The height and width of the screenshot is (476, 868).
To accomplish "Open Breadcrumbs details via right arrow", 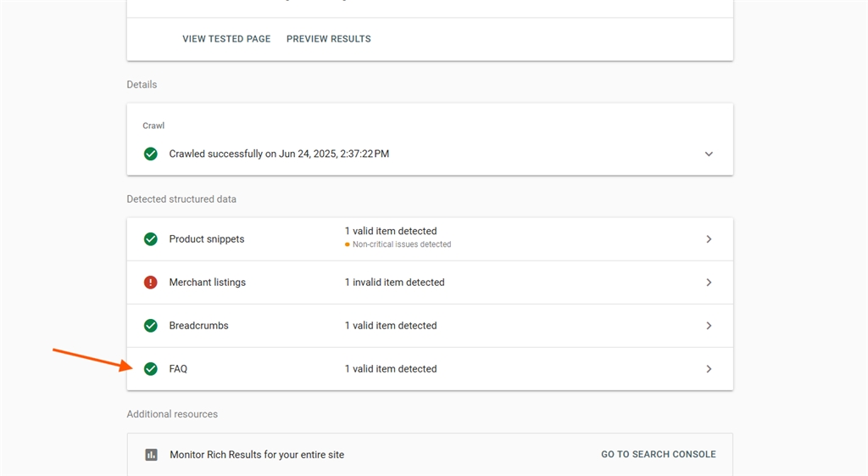I will coord(709,325).
